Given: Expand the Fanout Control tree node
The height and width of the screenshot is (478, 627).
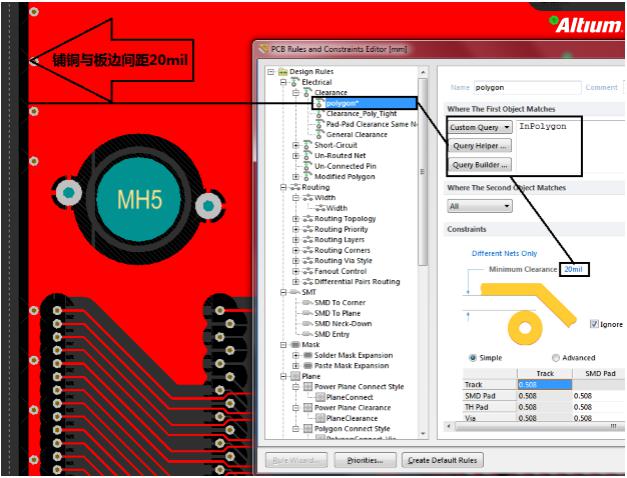Looking at the screenshot, I should (296, 271).
